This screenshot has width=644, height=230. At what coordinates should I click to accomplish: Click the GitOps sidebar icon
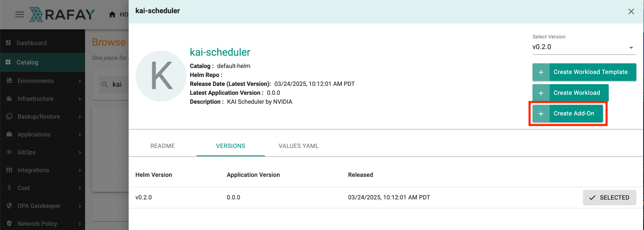[x=9, y=152]
